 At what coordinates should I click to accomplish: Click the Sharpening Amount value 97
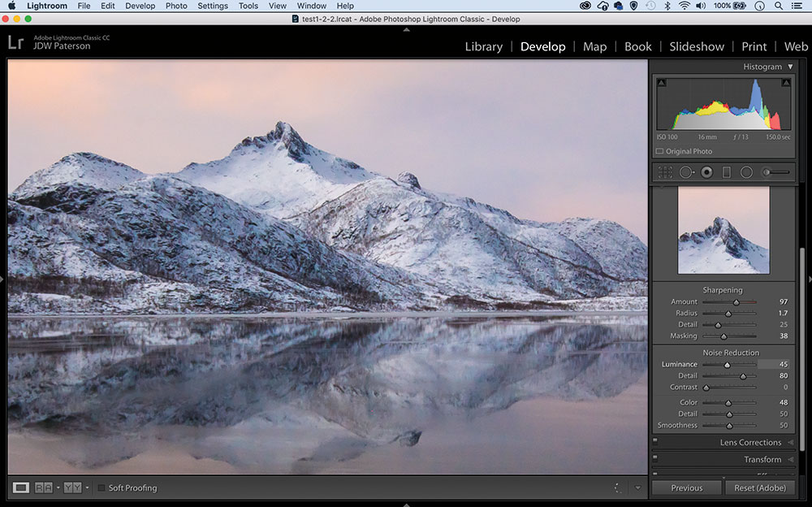click(784, 301)
